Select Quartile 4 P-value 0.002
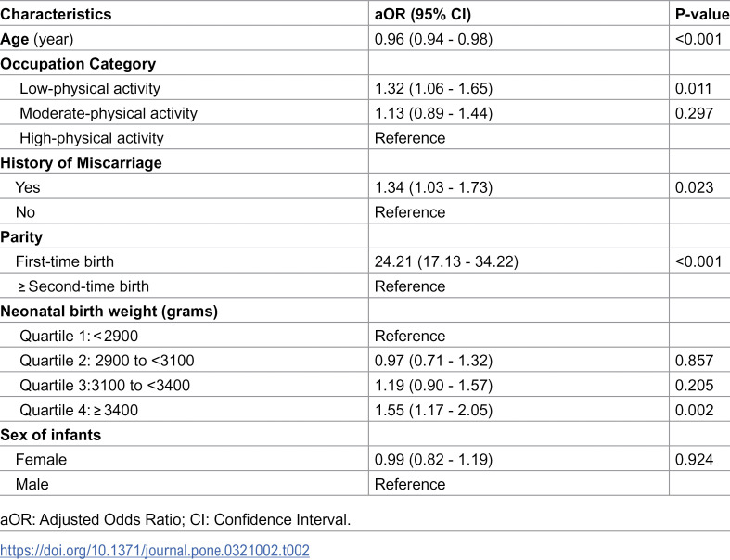 click(694, 410)
